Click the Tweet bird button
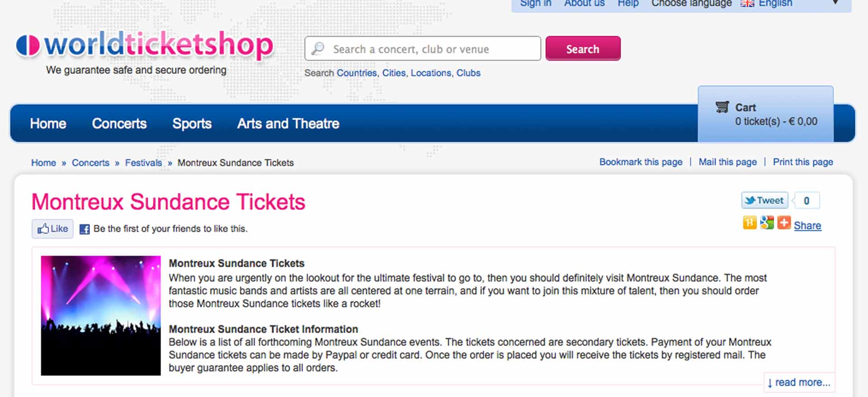 coord(764,200)
